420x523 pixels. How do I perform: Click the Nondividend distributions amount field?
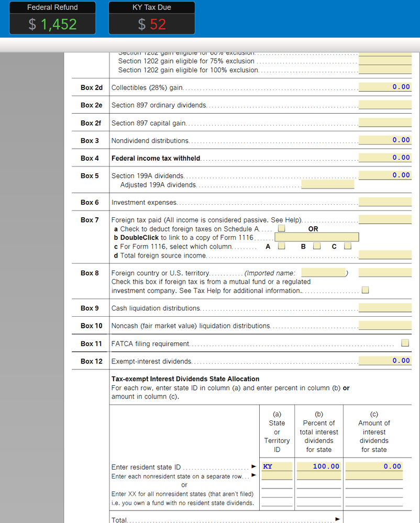[x=384, y=140]
